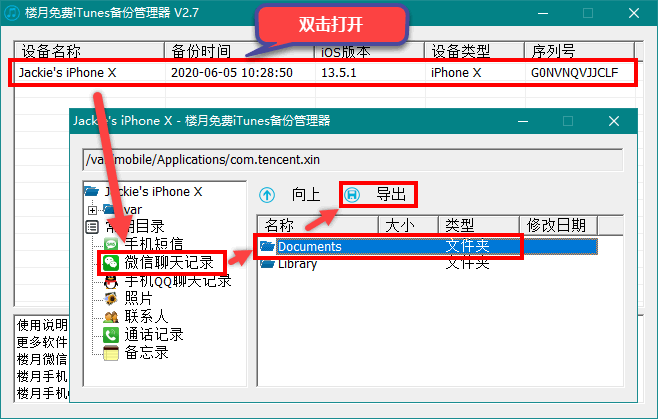The width and height of the screenshot is (658, 419).
Task: Click the path field showing com.tencent.xin
Action: click(352, 160)
